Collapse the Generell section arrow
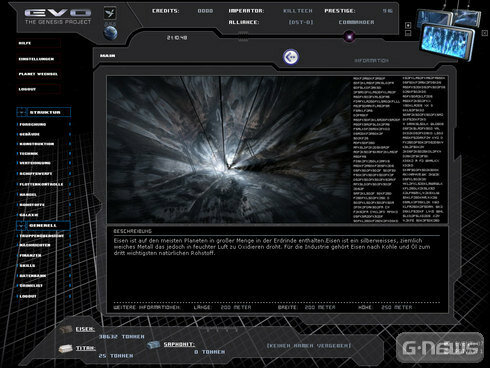This screenshot has height=368, width=490. click(22, 226)
